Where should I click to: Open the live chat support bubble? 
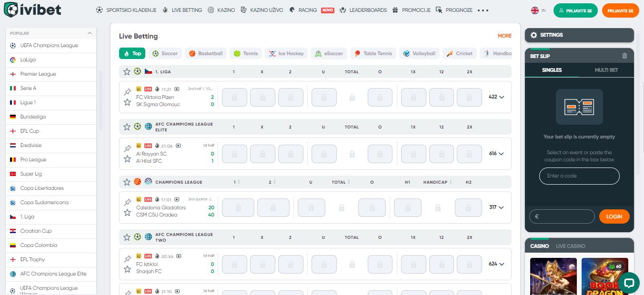click(x=629, y=283)
